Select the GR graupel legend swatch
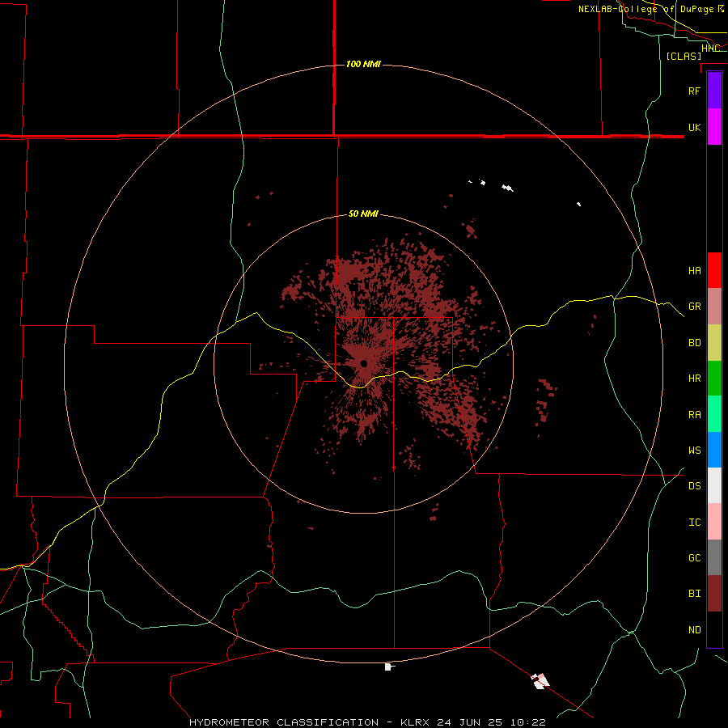The width and height of the screenshot is (728, 728). point(714,307)
